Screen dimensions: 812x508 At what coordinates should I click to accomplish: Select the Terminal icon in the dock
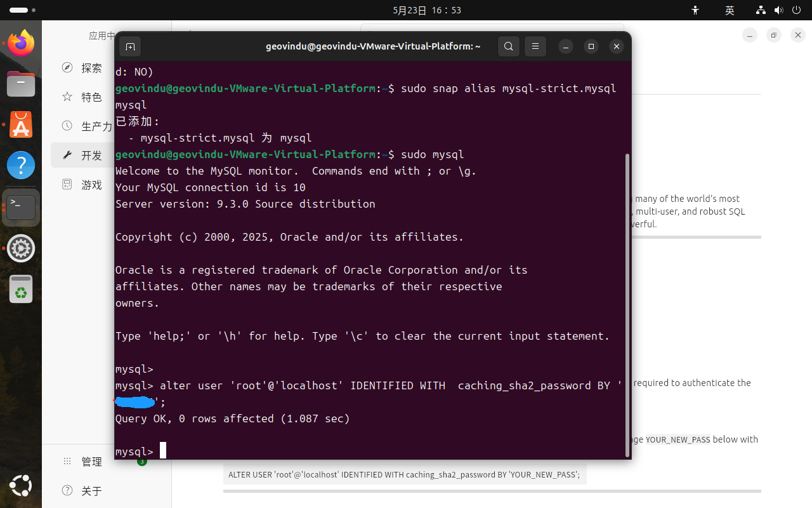[21, 207]
